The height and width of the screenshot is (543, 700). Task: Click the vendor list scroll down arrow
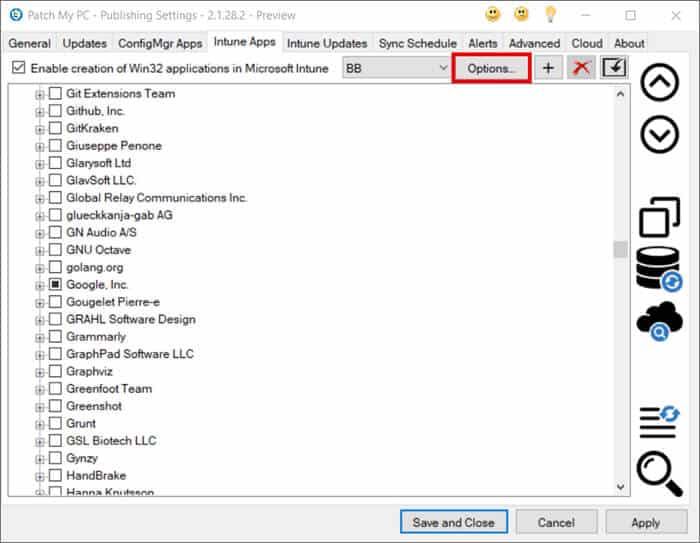(620, 486)
